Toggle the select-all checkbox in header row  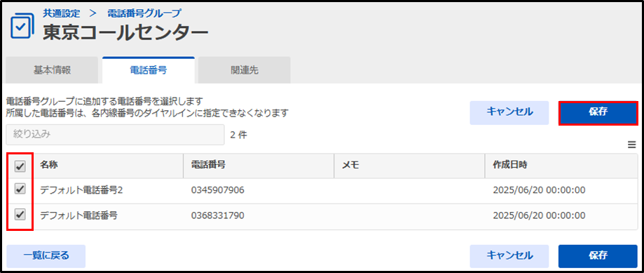pos(20,166)
